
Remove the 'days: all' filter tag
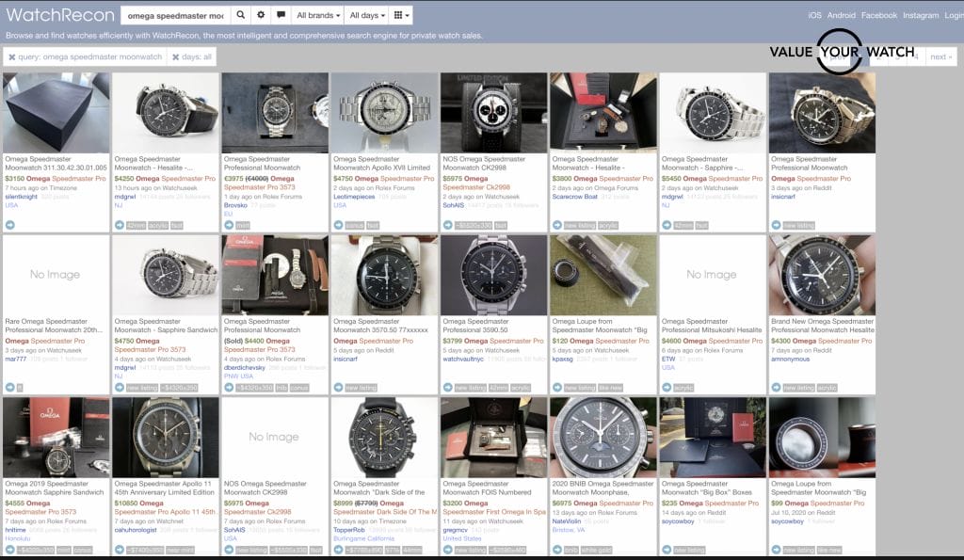pyautogui.click(x=176, y=57)
